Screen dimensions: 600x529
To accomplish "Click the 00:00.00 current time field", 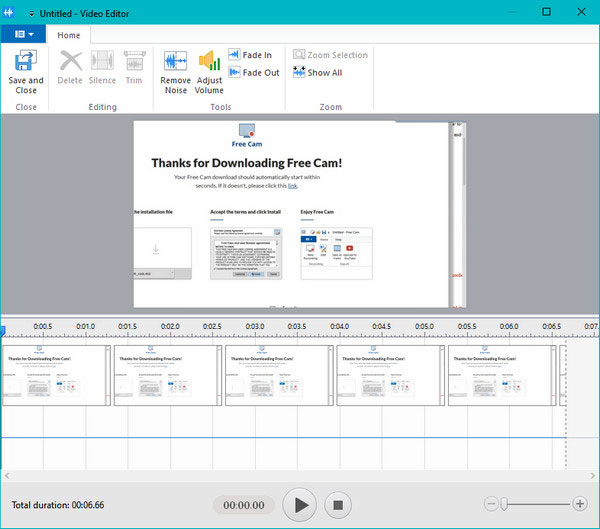I will [244, 505].
